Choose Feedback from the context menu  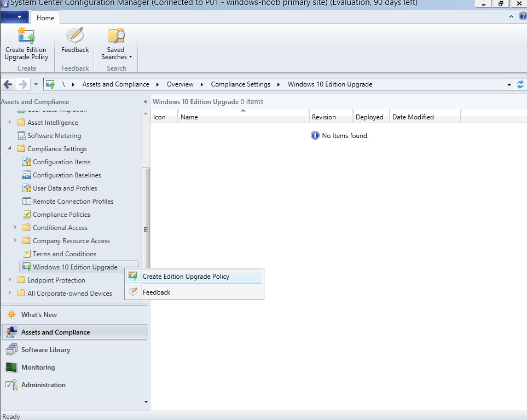point(194,292)
